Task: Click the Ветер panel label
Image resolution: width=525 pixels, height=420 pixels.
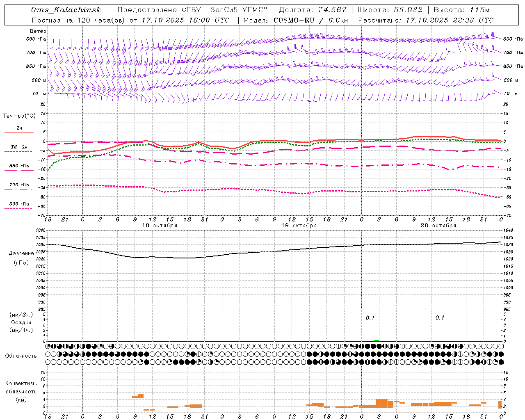Action: [x=38, y=31]
